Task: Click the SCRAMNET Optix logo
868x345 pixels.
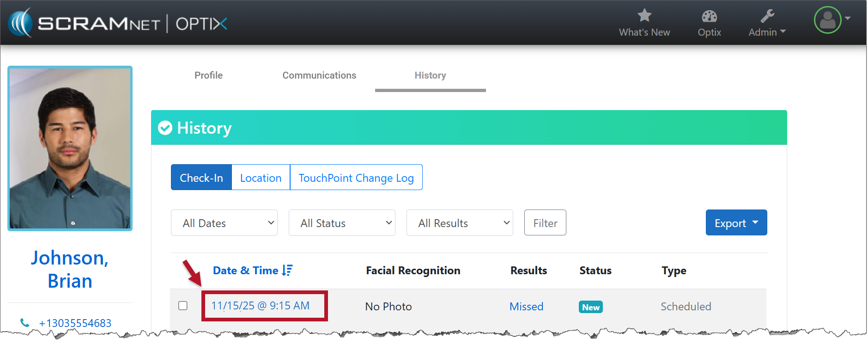Action: click(x=118, y=23)
